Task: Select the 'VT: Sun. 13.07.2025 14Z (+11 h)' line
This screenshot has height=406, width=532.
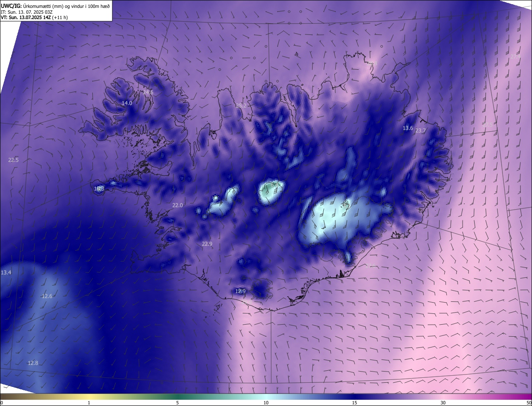Action: coord(34,17)
